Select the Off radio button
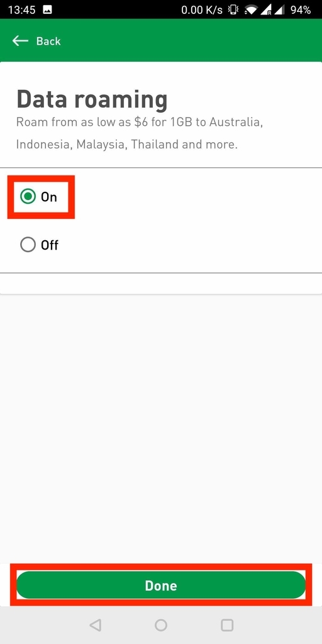This screenshot has width=322, height=644. [x=28, y=245]
